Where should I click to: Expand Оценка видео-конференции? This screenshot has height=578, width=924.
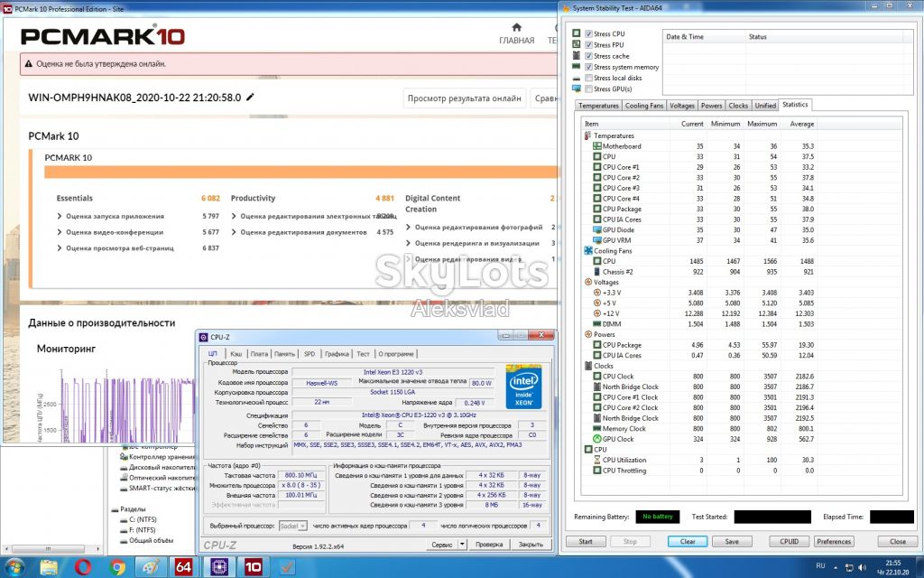coord(60,232)
